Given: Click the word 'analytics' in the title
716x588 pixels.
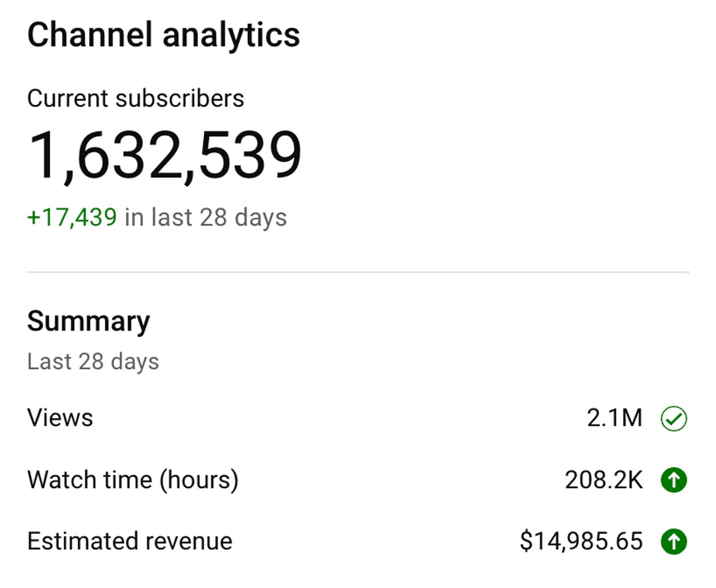Looking at the screenshot, I should (x=231, y=37).
